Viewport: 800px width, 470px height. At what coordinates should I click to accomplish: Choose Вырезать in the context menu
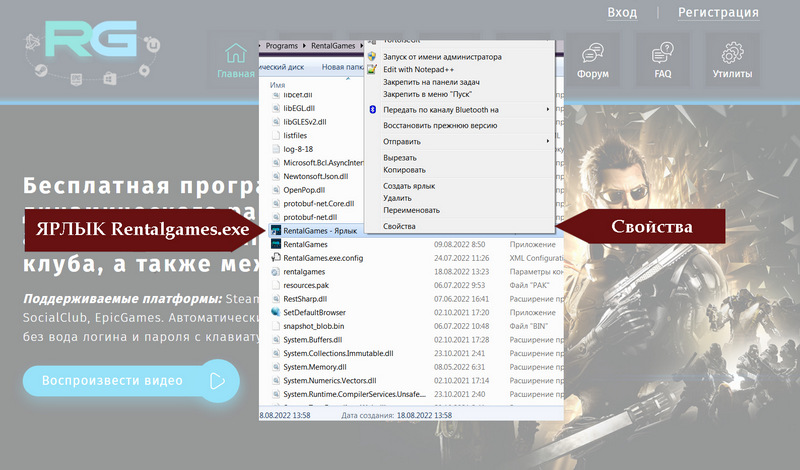[x=399, y=158]
